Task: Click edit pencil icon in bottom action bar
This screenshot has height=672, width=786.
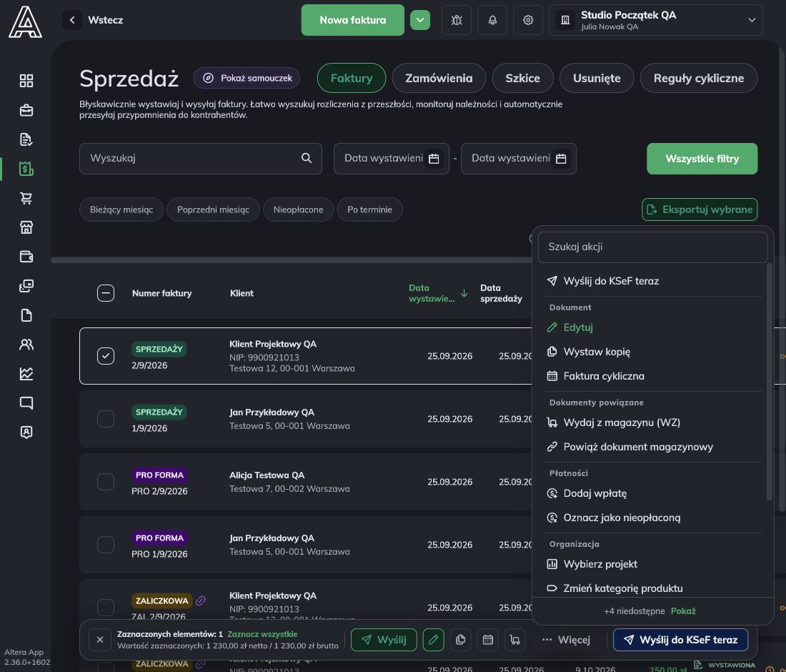Action: 433,639
